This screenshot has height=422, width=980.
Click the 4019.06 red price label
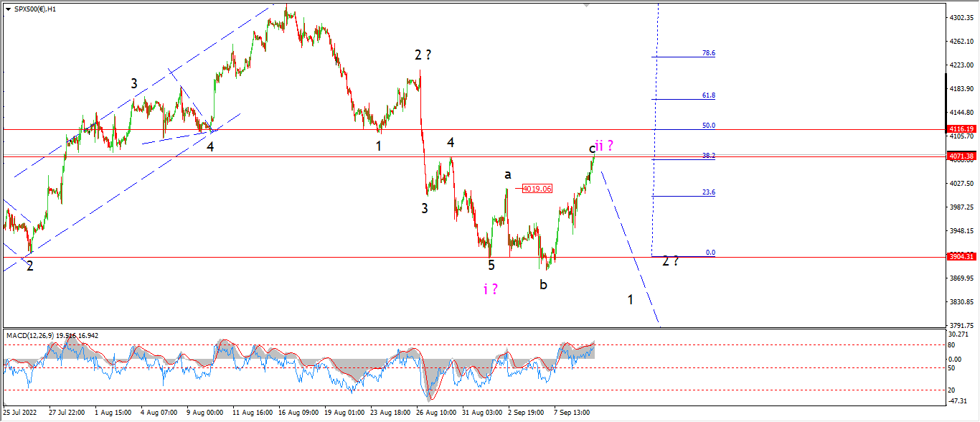[x=537, y=189]
